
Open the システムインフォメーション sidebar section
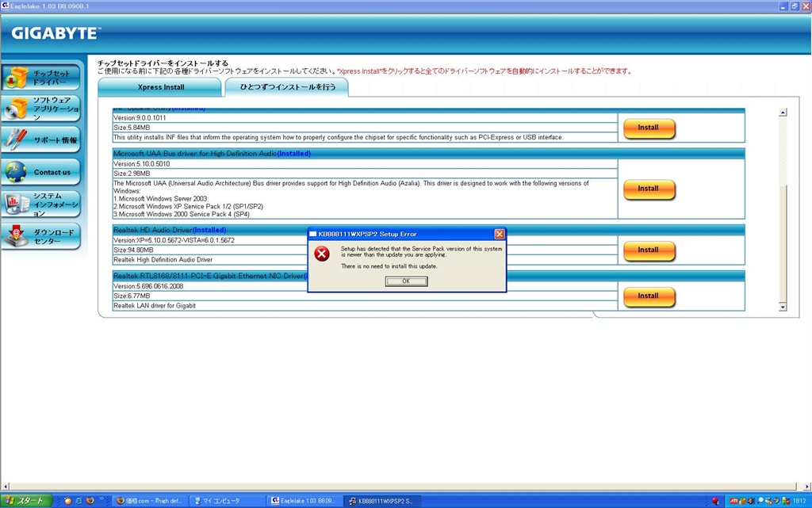pos(41,204)
